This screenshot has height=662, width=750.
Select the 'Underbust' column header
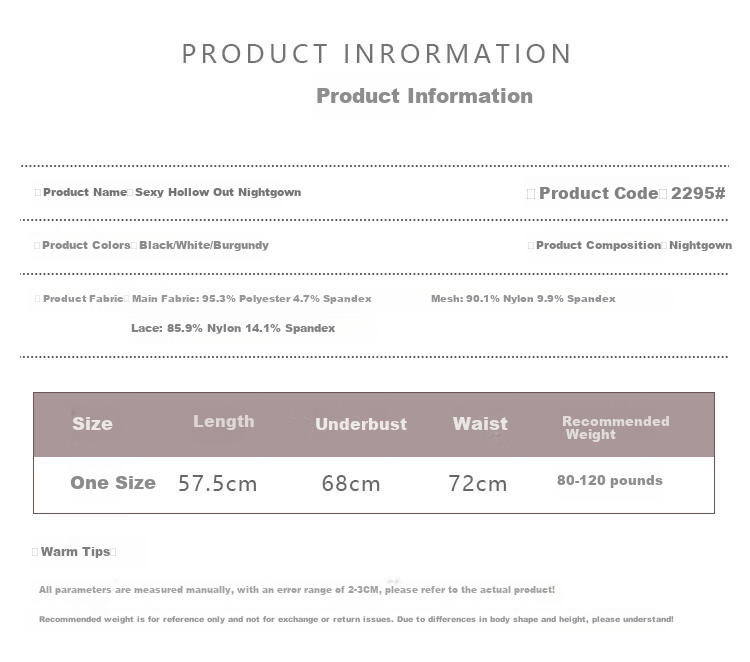361,424
